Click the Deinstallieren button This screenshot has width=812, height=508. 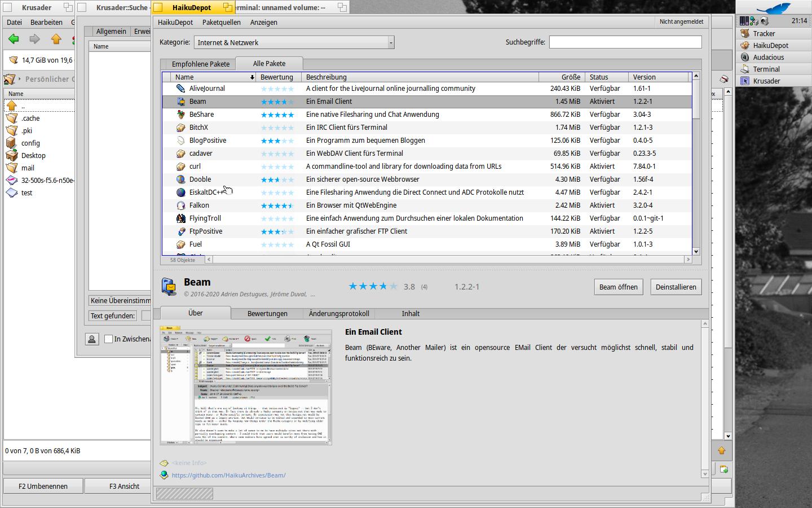point(676,287)
